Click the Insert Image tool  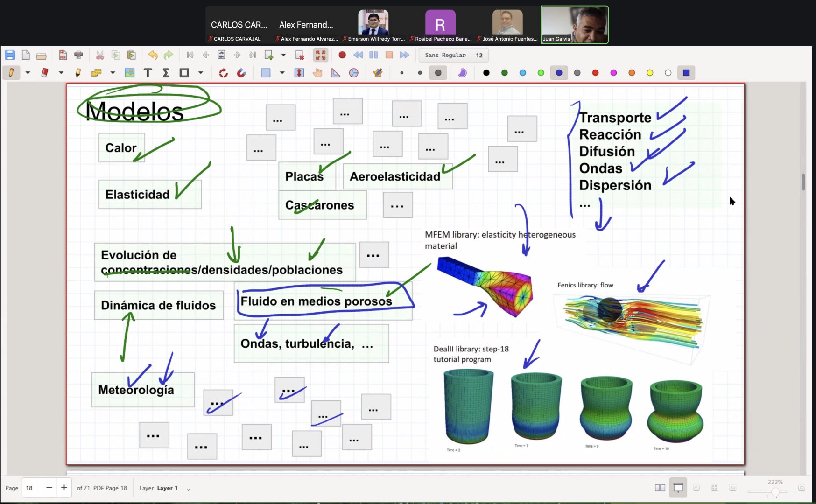(x=129, y=73)
